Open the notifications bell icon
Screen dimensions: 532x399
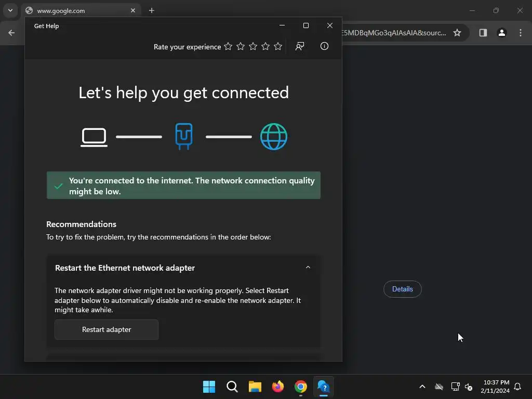coord(517,387)
